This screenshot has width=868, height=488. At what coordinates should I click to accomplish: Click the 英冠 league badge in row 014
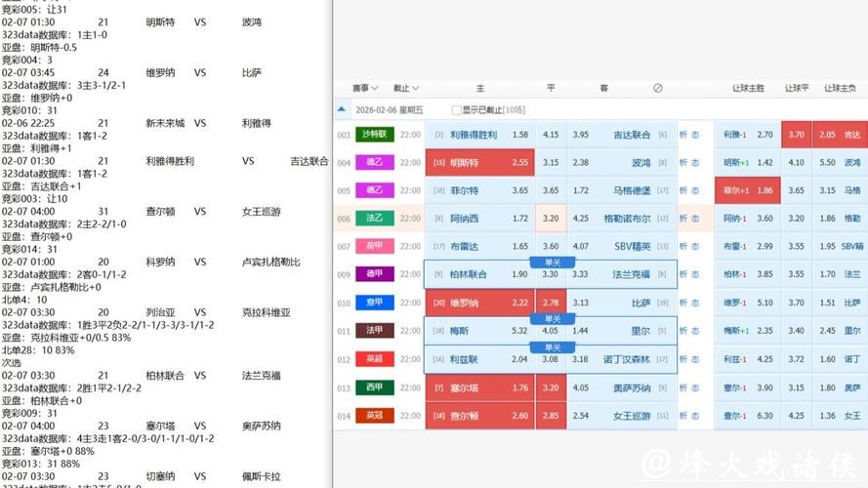click(x=375, y=416)
